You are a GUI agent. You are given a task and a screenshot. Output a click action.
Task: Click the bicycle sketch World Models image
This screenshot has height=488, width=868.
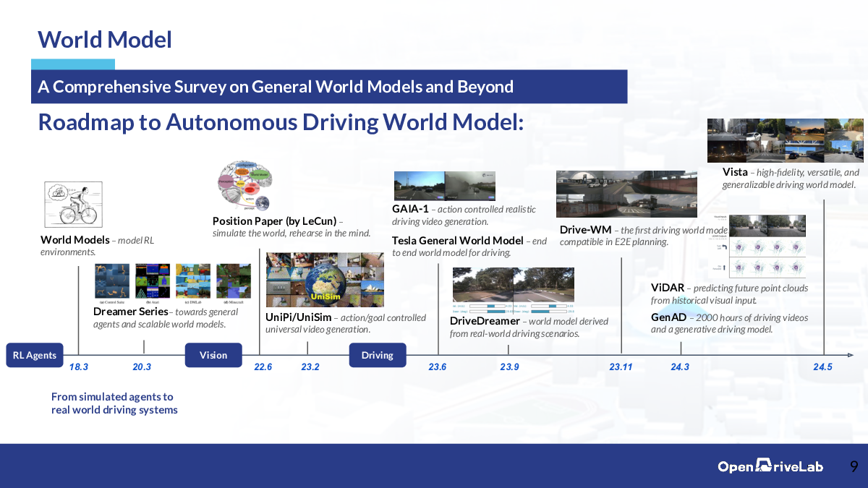tap(72, 205)
